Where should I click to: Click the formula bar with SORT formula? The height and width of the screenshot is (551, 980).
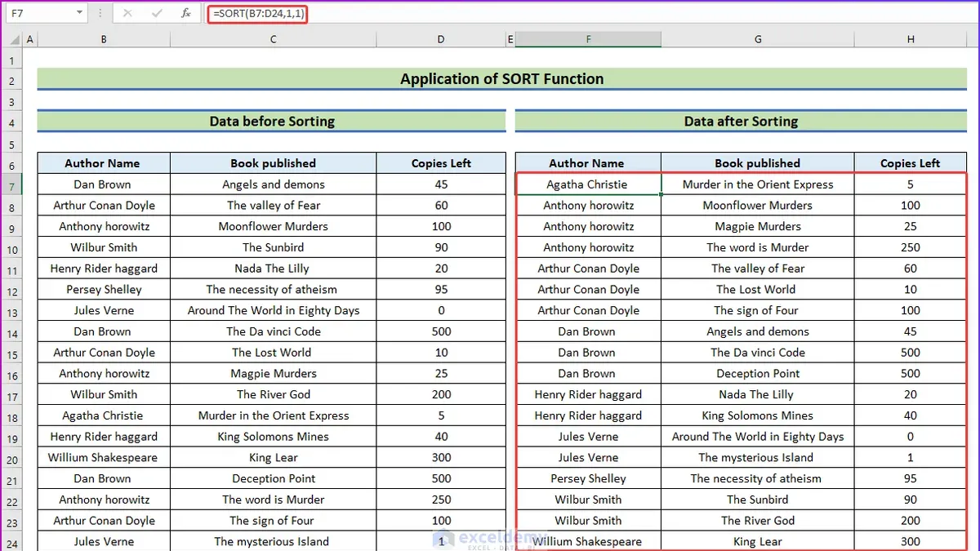tap(592, 13)
